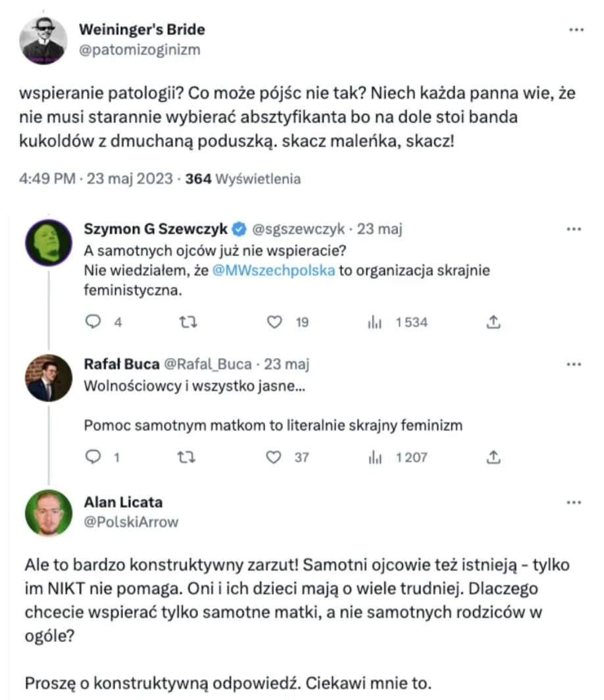604x700 pixels.
Task: Retweet Rafał Buca's post
Action: (186, 457)
